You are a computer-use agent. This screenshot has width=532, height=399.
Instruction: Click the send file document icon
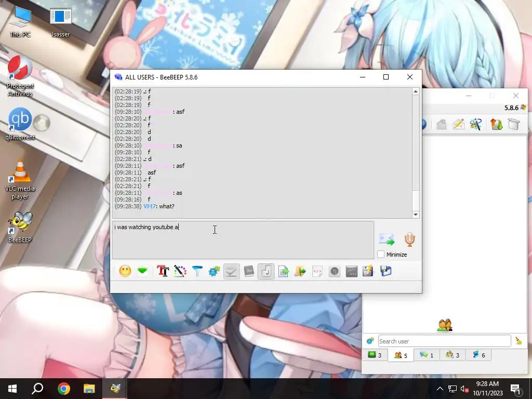coord(283,271)
